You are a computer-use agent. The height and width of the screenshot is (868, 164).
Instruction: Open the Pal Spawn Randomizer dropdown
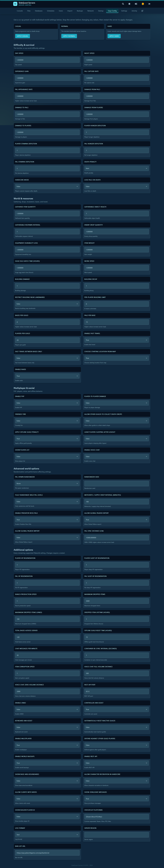tap(47, 483)
